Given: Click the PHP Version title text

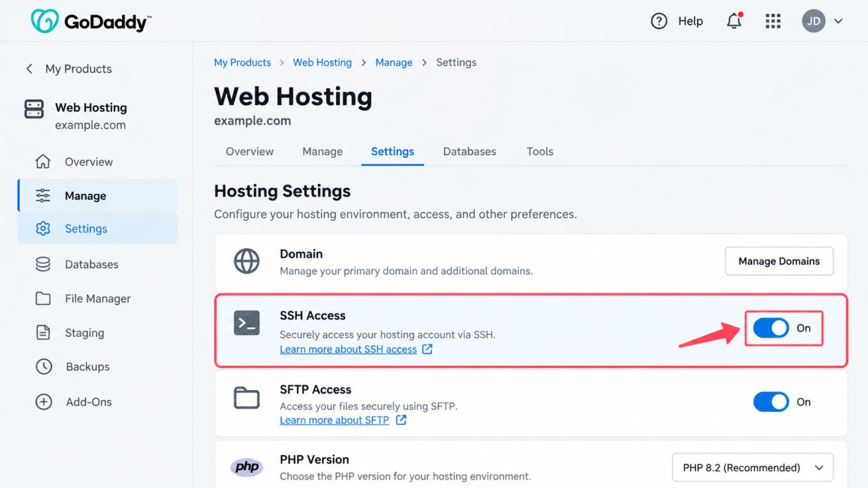Looking at the screenshot, I should click(315, 459).
